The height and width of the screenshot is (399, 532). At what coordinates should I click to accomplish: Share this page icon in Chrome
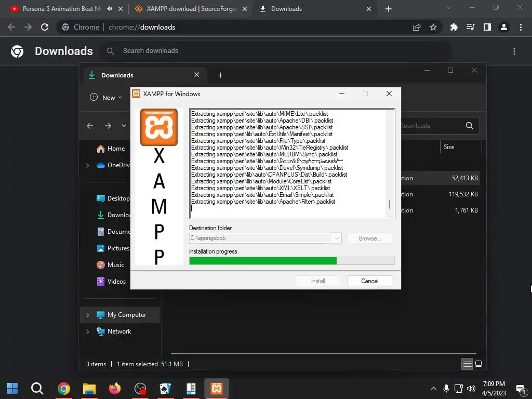[x=417, y=27]
